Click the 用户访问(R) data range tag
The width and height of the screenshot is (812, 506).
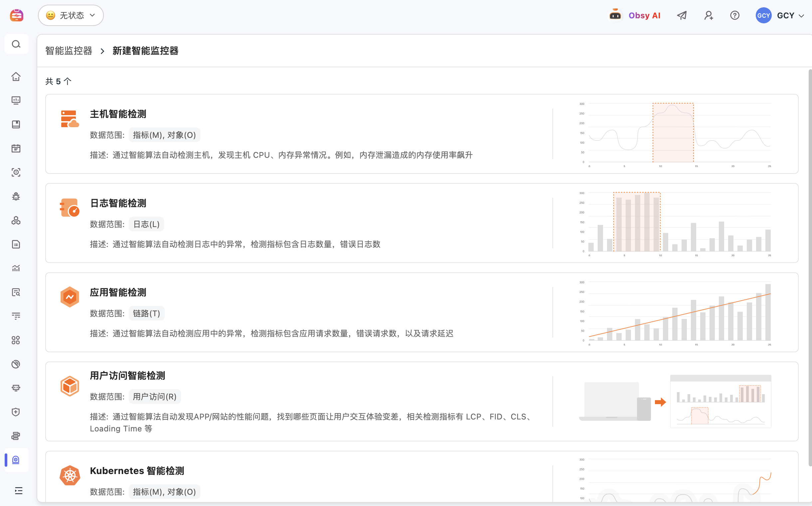[154, 396]
